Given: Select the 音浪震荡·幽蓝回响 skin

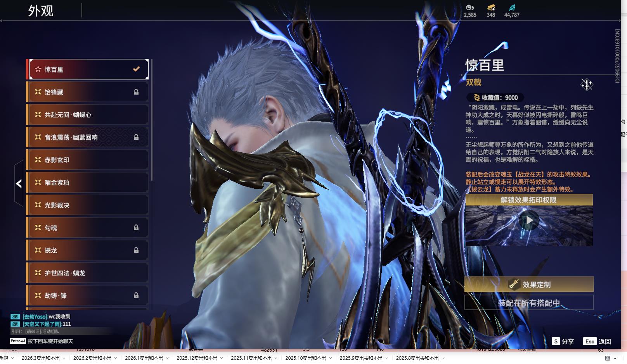Looking at the screenshot, I should (x=87, y=137).
